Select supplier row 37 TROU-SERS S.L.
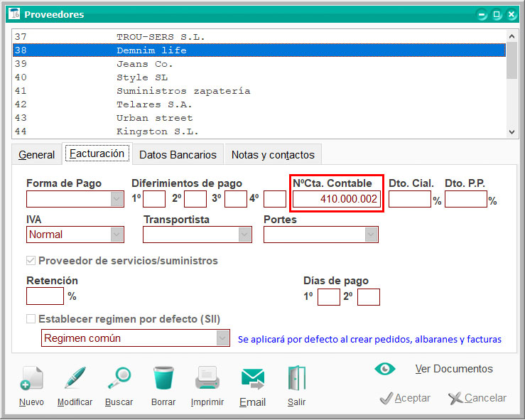 click(259, 36)
